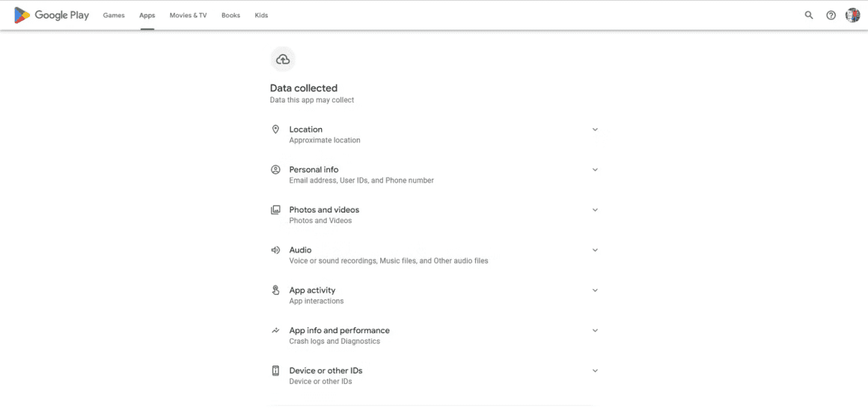Click the Google Play logo
The image size is (868, 420).
[52, 16]
